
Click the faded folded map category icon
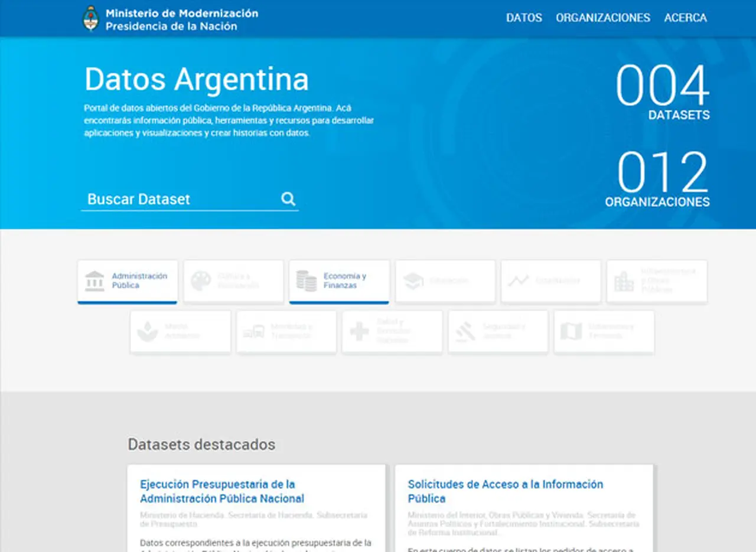(571, 332)
